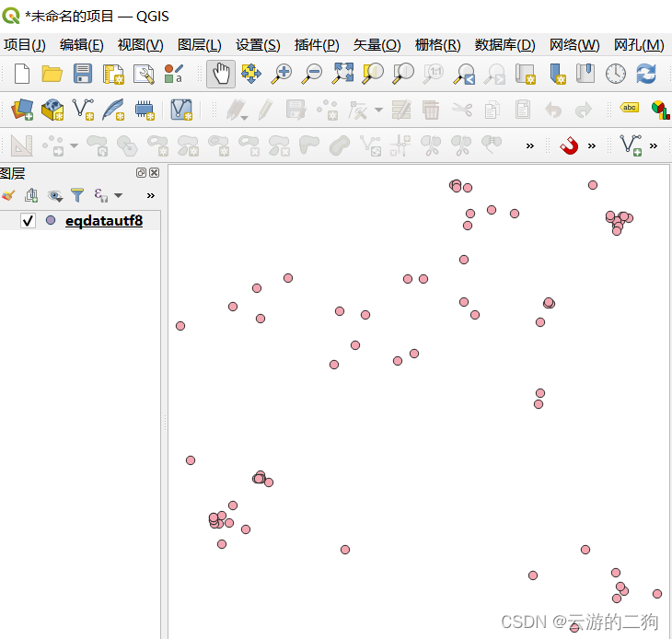The image size is (672, 639).
Task: Click Zoom to Selection icon
Action: coord(373,74)
